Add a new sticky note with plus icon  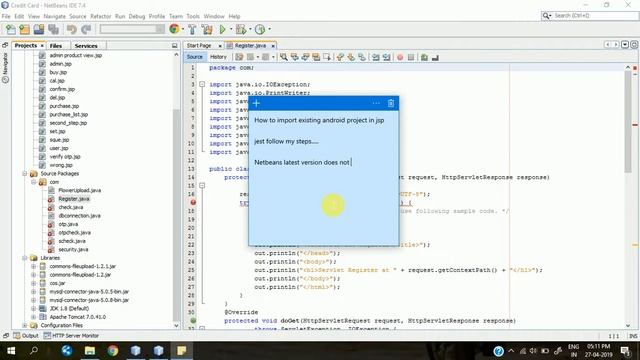pyautogui.click(x=256, y=103)
